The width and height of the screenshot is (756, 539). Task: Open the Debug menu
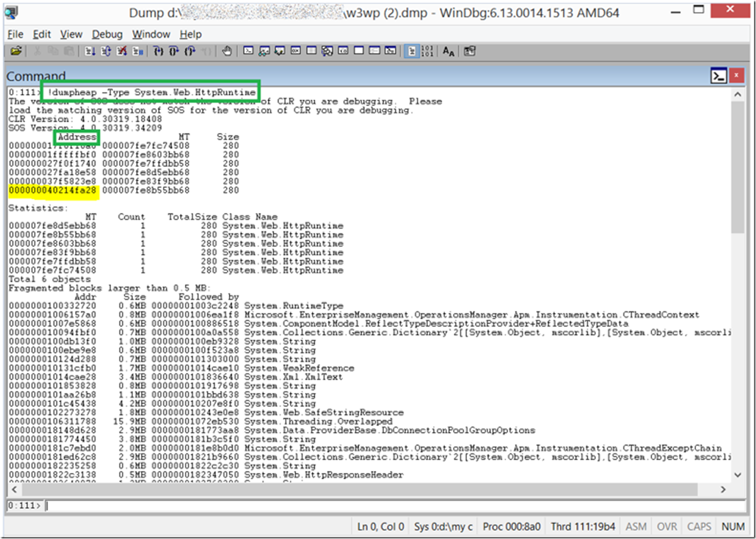(107, 34)
